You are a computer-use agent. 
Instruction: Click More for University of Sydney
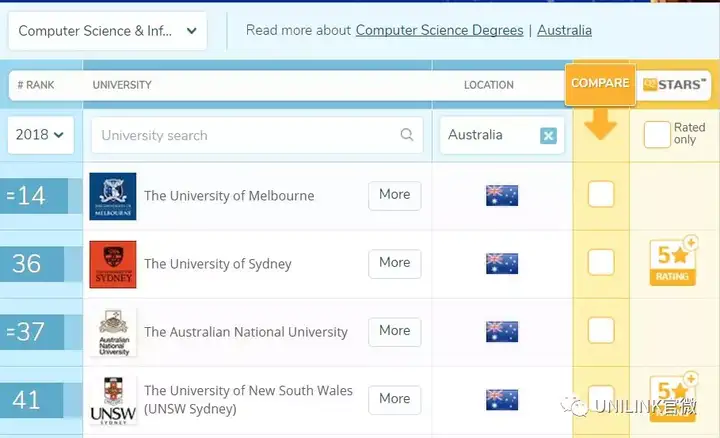394,264
